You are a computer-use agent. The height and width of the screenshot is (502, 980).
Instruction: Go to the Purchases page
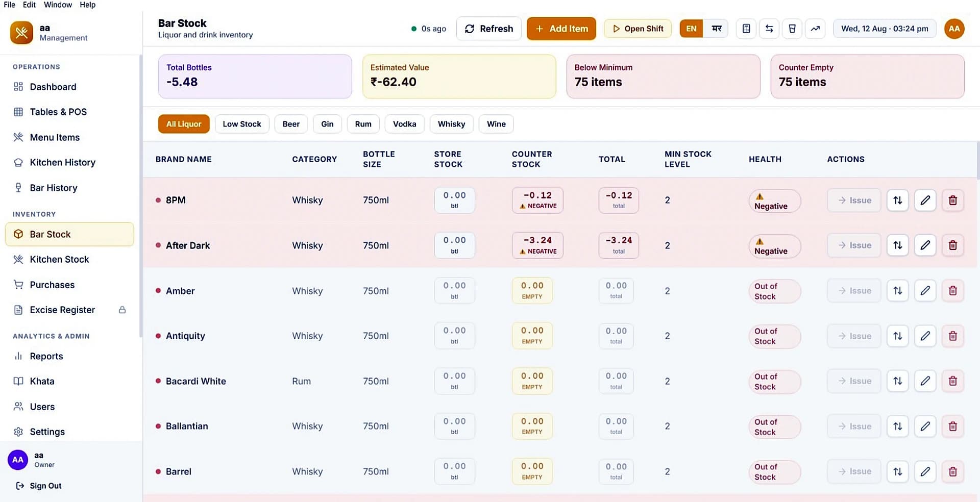point(70,285)
